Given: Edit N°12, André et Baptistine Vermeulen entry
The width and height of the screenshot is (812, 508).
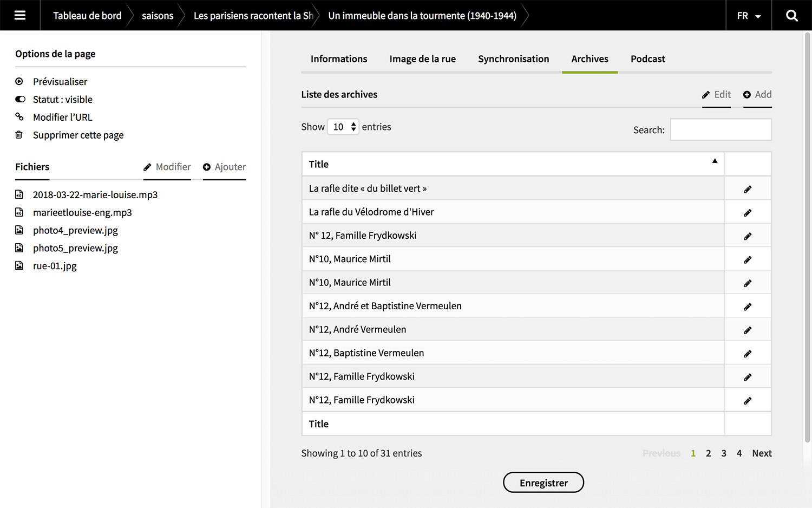Looking at the screenshot, I should pos(748,307).
